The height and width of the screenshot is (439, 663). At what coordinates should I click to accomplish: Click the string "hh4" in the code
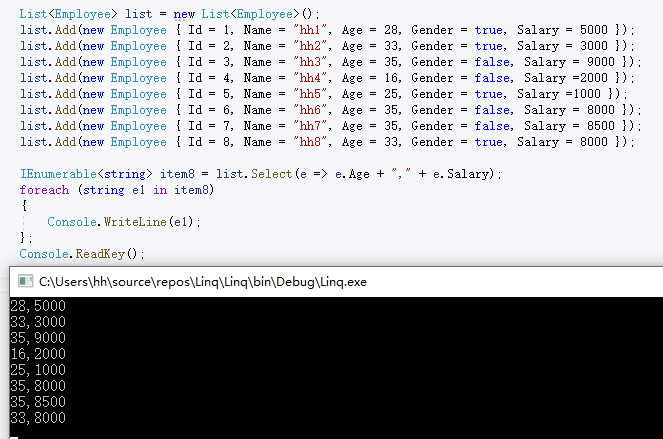click(x=310, y=78)
